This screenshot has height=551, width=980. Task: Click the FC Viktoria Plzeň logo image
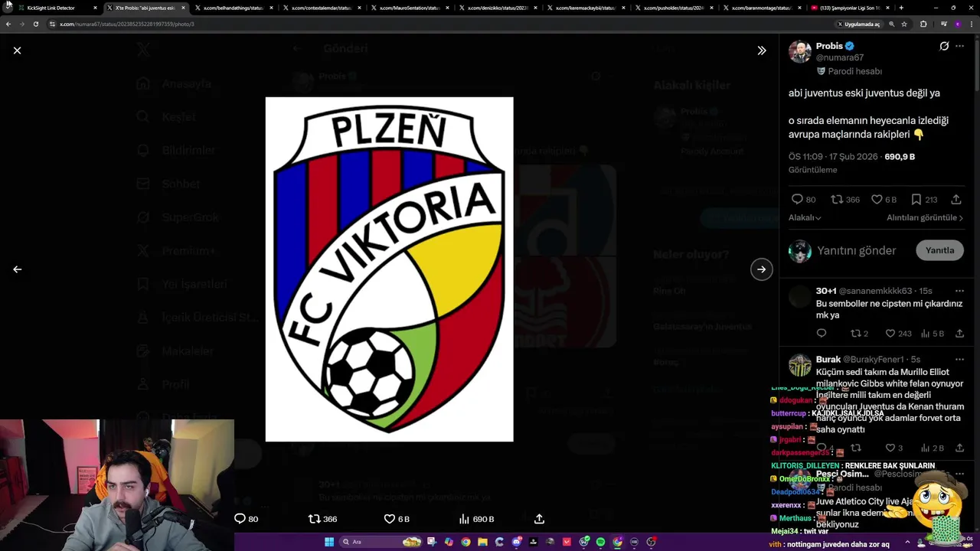pyautogui.click(x=389, y=269)
